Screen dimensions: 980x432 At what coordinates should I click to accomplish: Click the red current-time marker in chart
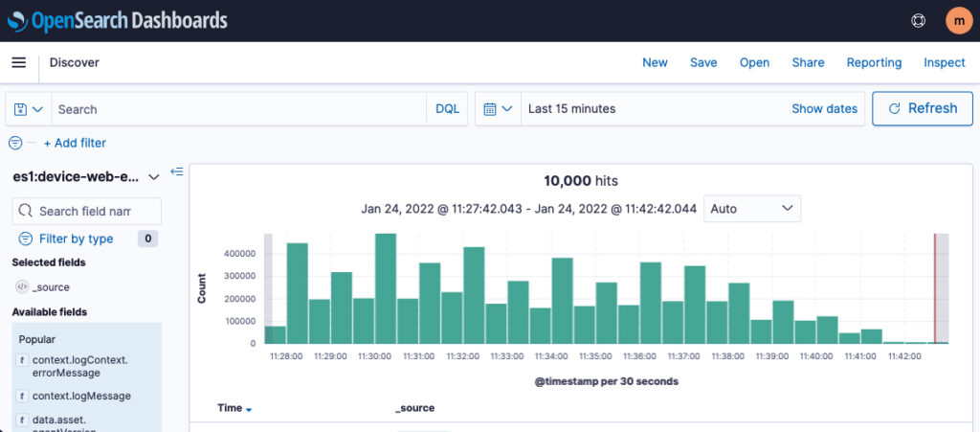pyautogui.click(x=935, y=288)
